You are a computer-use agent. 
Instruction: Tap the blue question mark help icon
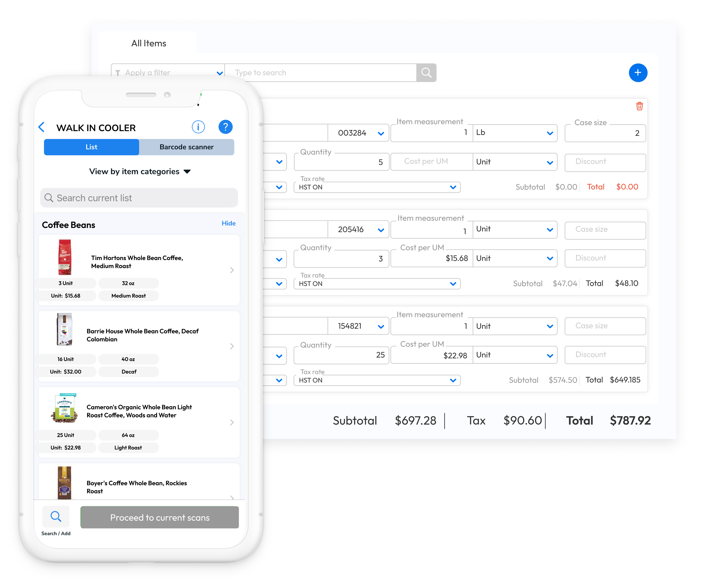(225, 127)
